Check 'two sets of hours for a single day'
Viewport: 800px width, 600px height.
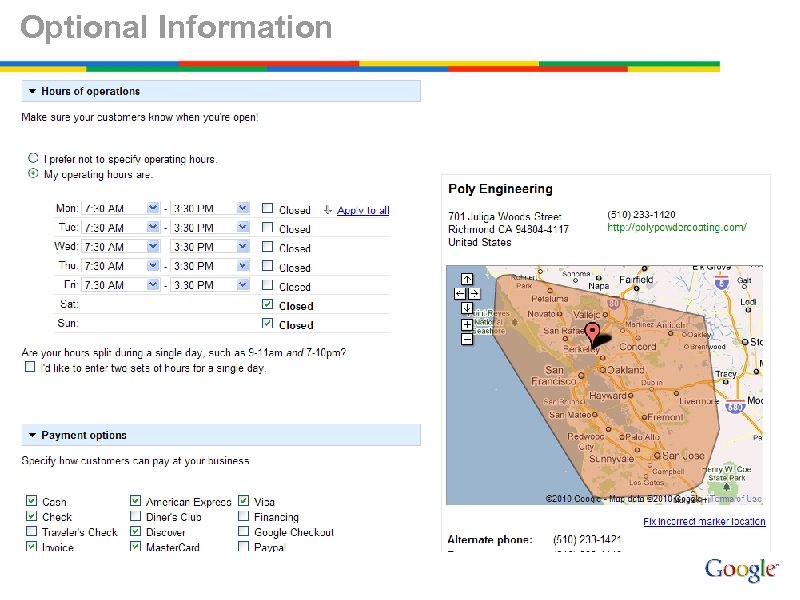(29, 365)
